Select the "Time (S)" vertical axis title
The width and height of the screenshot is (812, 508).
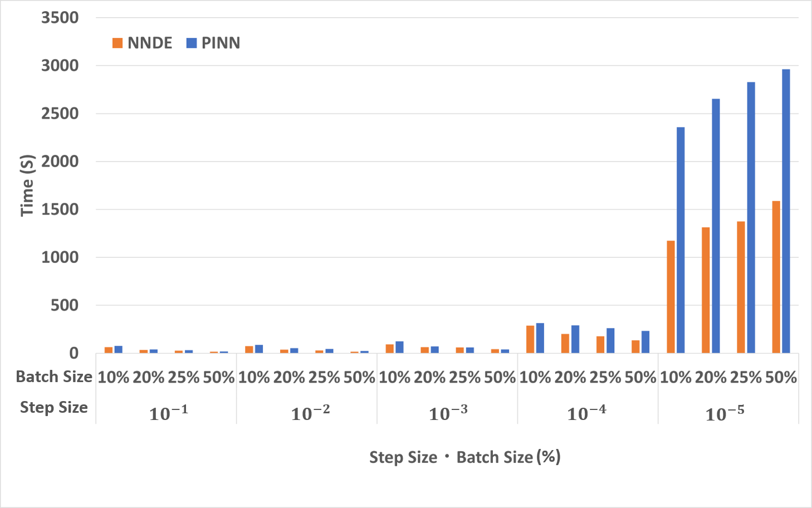(27, 185)
